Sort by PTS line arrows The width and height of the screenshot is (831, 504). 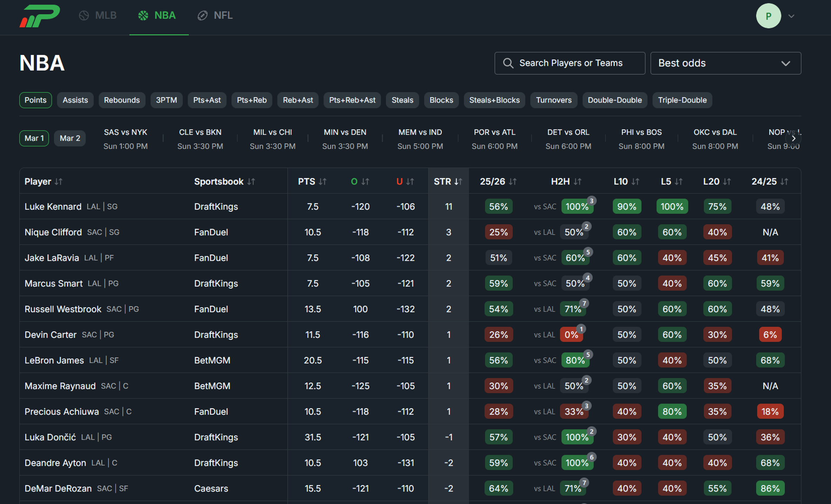click(x=323, y=181)
